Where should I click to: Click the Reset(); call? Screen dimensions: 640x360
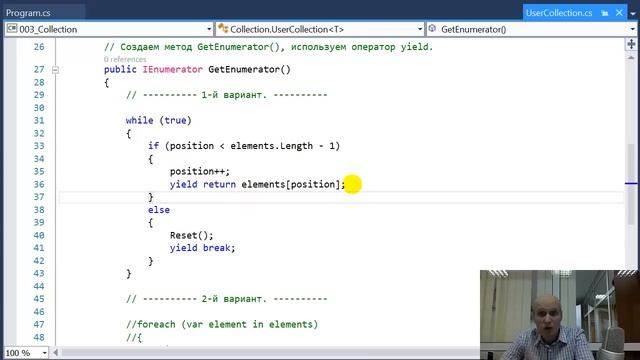[191, 236]
